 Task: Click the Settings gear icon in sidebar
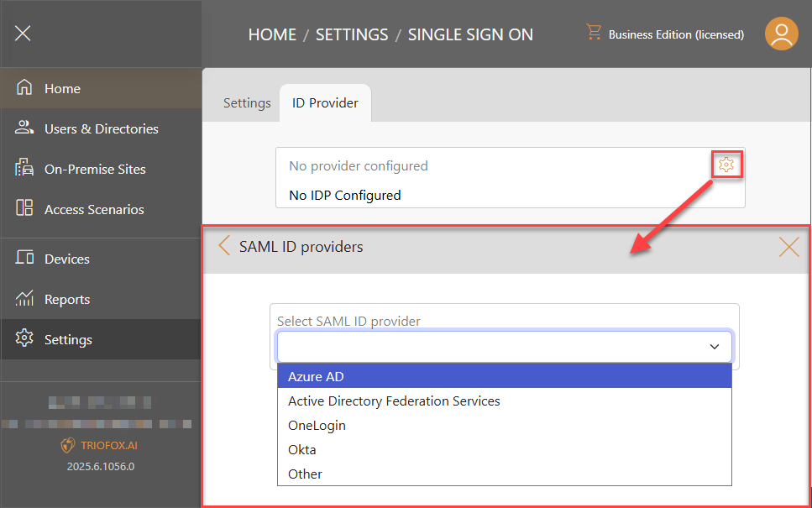pyautogui.click(x=24, y=338)
